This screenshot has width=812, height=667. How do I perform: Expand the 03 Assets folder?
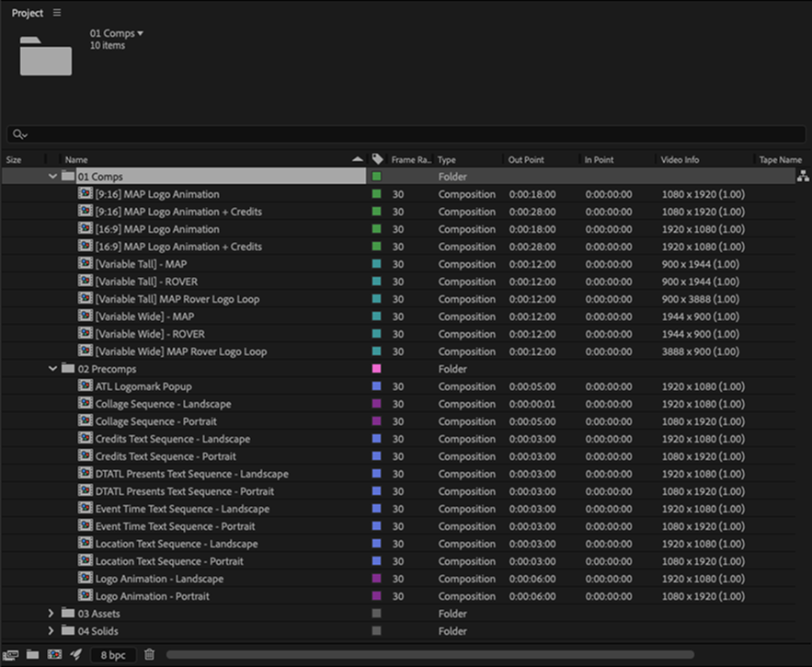[x=52, y=614]
